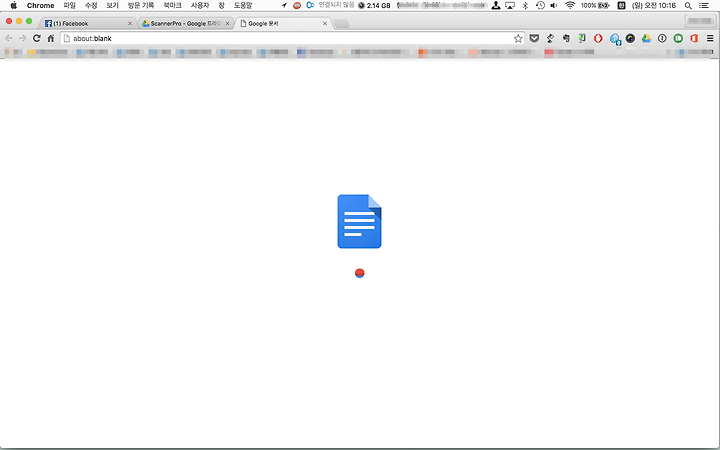
Task: Bookmark this page with the star icon
Action: [x=518, y=39]
